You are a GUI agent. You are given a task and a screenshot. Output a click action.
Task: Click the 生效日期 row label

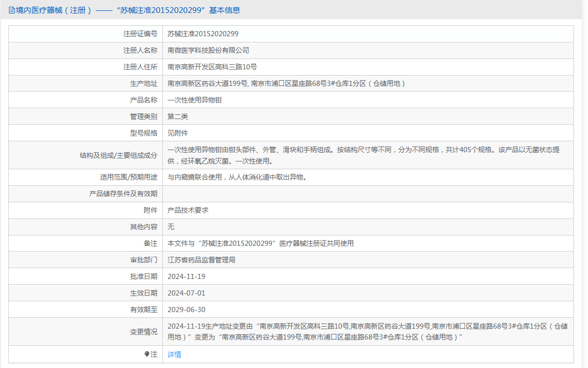144,293
